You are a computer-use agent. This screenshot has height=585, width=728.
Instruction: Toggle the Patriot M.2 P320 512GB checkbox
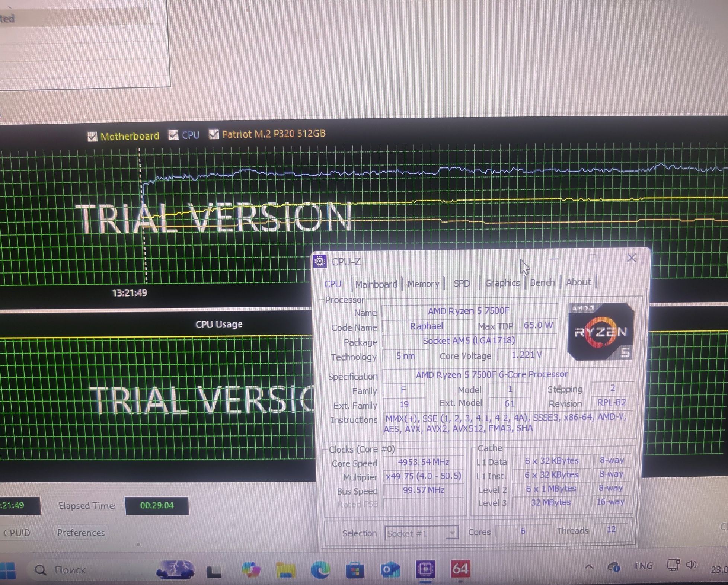coord(214,134)
